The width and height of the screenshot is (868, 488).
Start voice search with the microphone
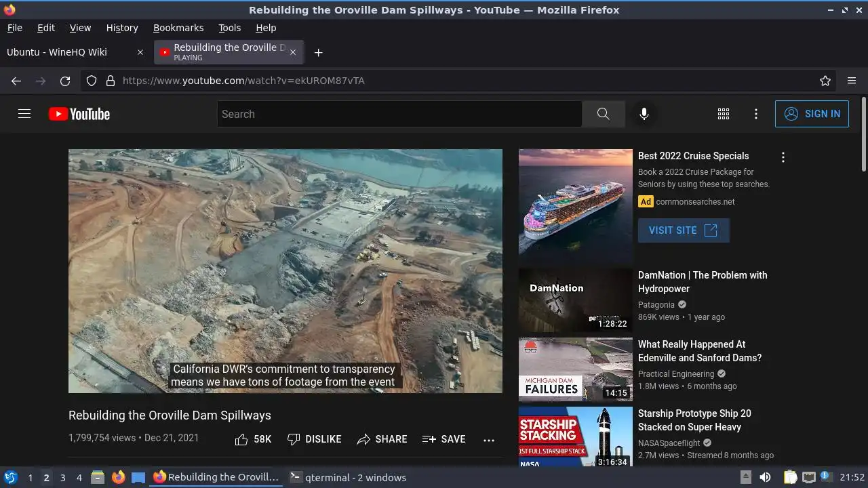pyautogui.click(x=644, y=114)
